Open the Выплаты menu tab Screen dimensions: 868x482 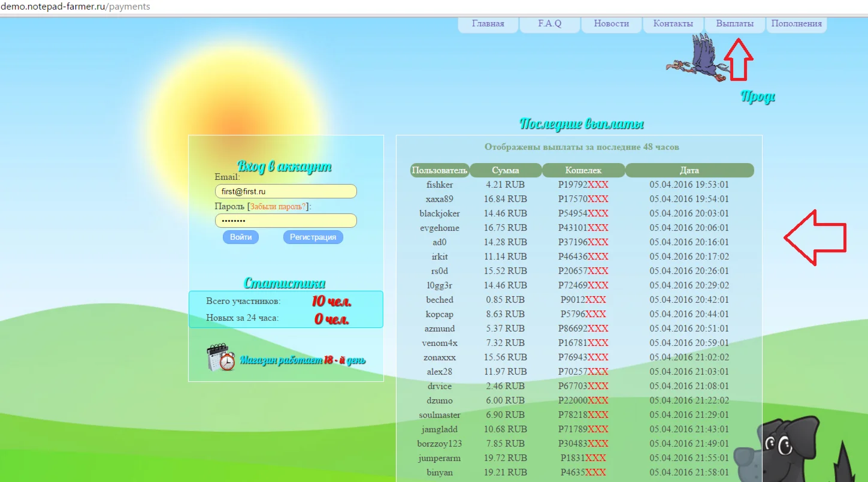tap(735, 24)
